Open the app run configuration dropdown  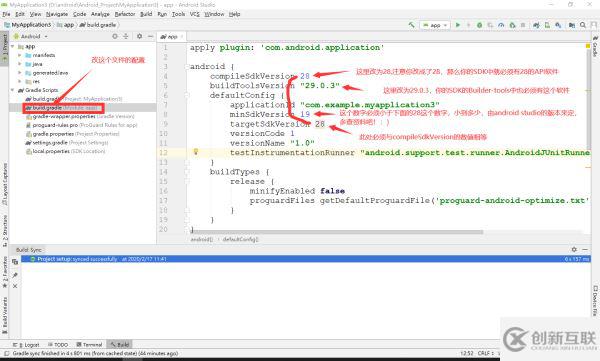[x=435, y=25]
